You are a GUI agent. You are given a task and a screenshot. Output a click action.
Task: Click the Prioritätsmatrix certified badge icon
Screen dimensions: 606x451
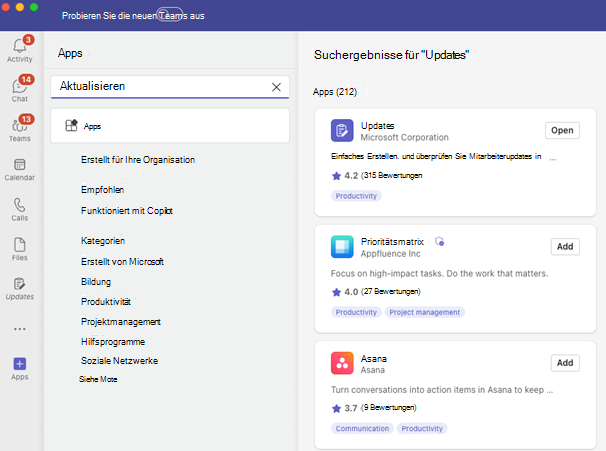tap(439, 242)
